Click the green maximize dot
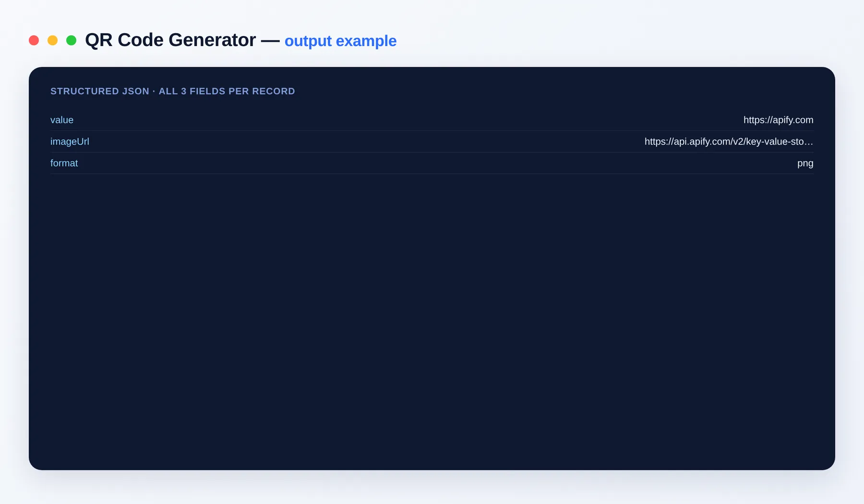This screenshot has height=504, width=864. click(x=71, y=40)
